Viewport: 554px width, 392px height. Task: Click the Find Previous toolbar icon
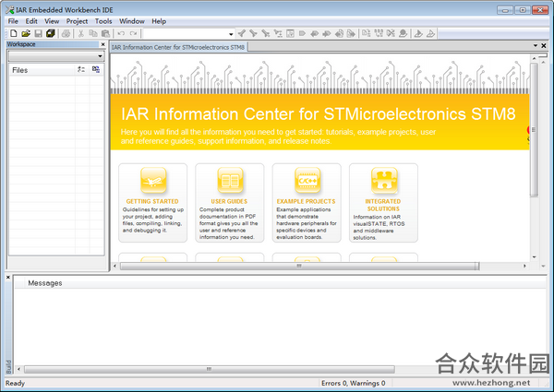pos(242,33)
